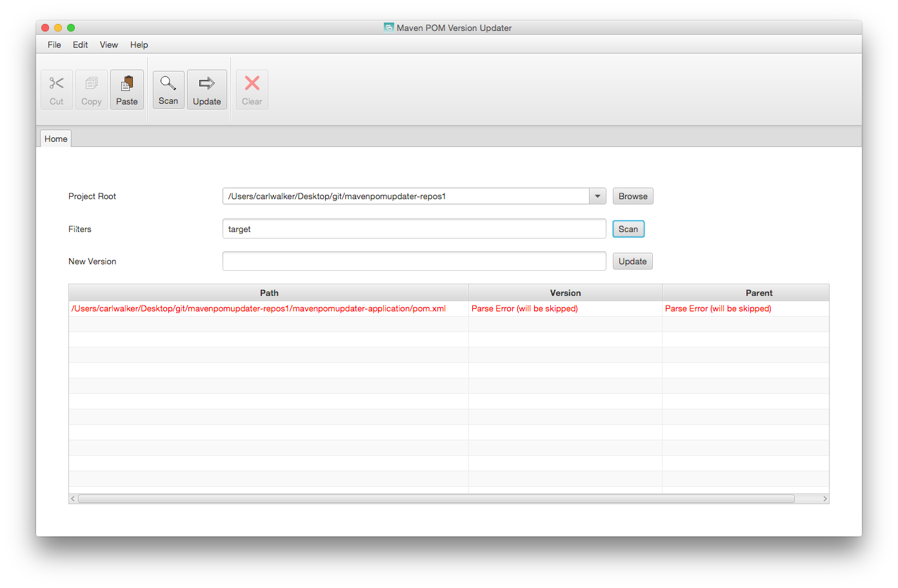
Task: Click the Update button beside New Version
Action: 633,261
